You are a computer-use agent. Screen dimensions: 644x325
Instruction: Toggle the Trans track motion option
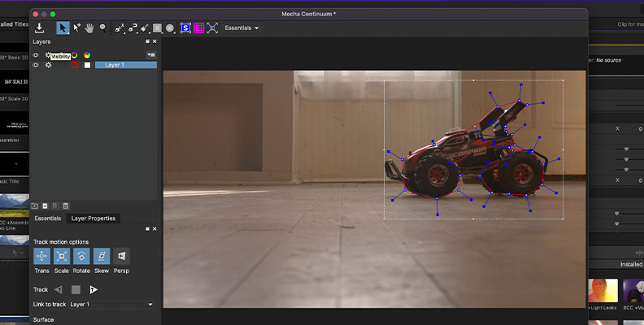[x=42, y=256]
